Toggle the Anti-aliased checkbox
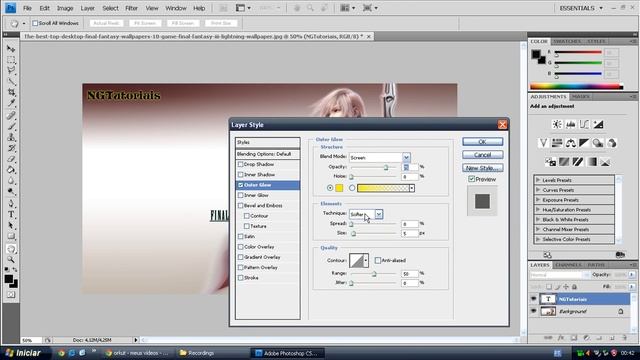The image size is (640, 360). coord(378,260)
